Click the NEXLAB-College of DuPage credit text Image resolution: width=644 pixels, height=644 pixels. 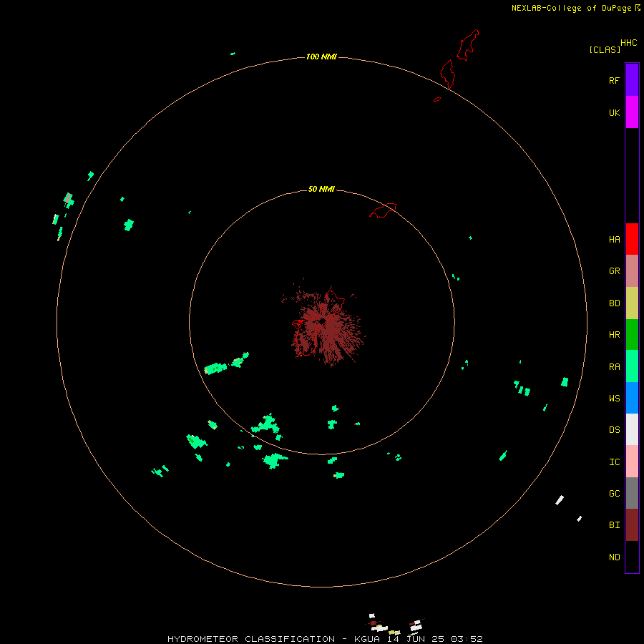pos(571,8)
